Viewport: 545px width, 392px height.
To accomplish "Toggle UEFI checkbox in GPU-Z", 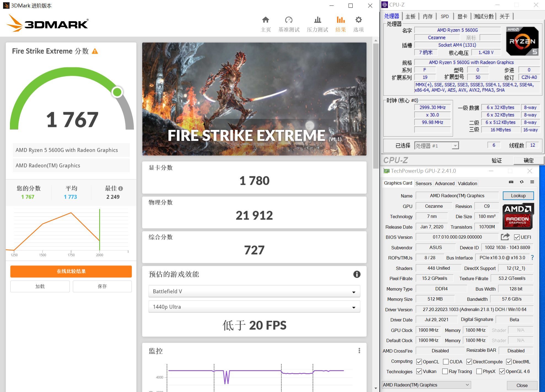I will point(517,237).
